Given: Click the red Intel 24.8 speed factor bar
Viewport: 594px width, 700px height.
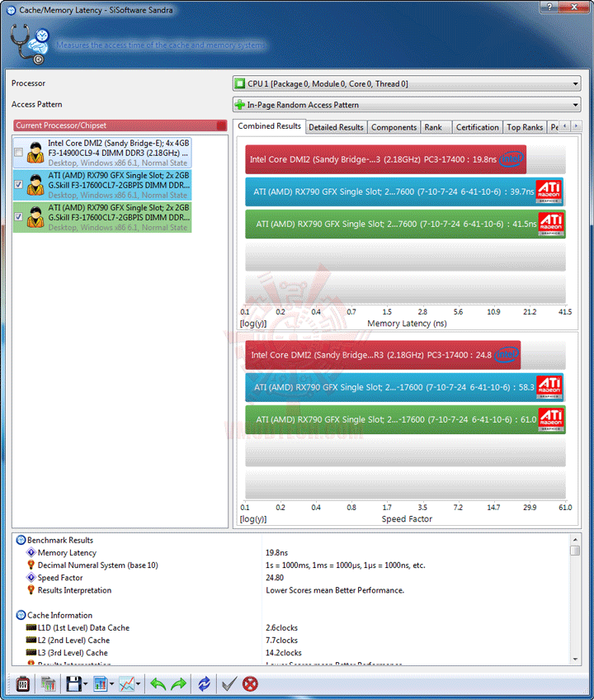Looking at the screenshot, I should [x=383, y=355].
